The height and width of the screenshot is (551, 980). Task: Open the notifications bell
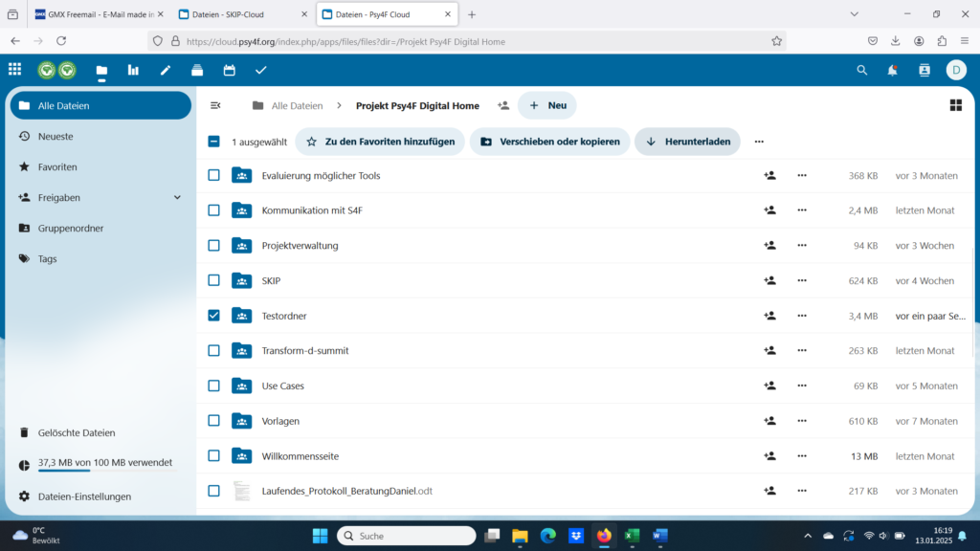[892, 70]
